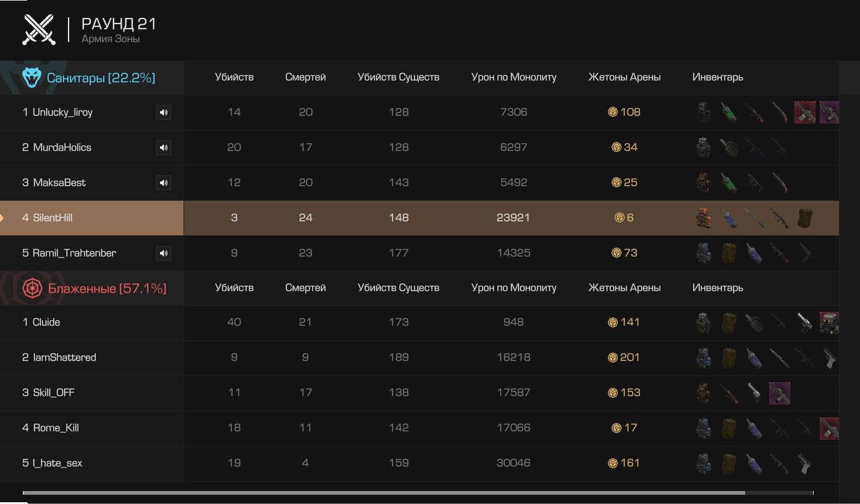Select sawed-off shotgun in MaksaBest's inventory
The image size is (860, 504).
click(780, 183)
